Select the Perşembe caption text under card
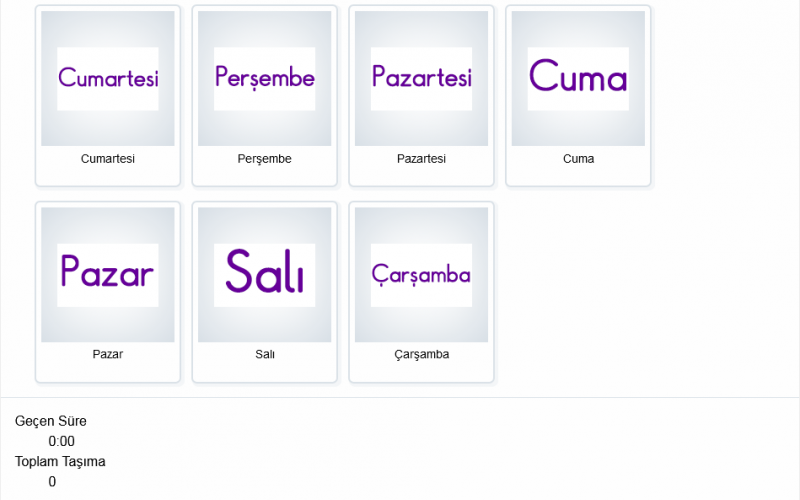 click(x=265, y=159)
